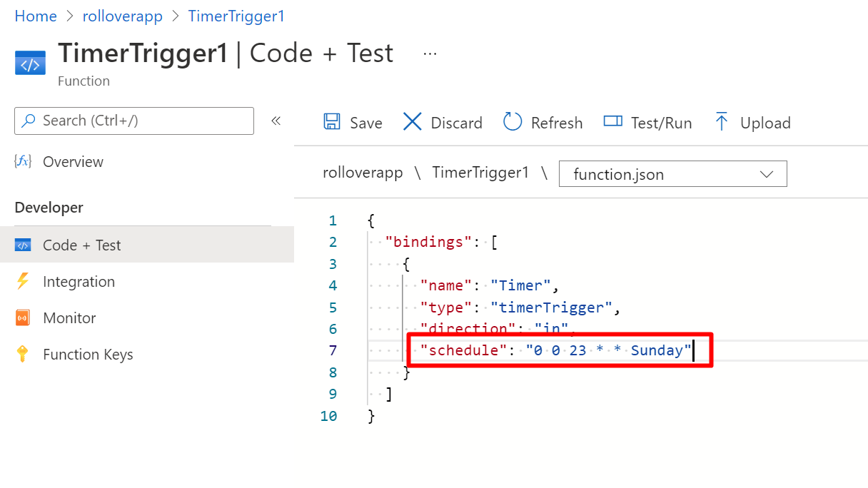Click line number 1 in editor gutter
The height and width of the screenshot is (488, 868).
pyautogui.click(x=333, y=220)
